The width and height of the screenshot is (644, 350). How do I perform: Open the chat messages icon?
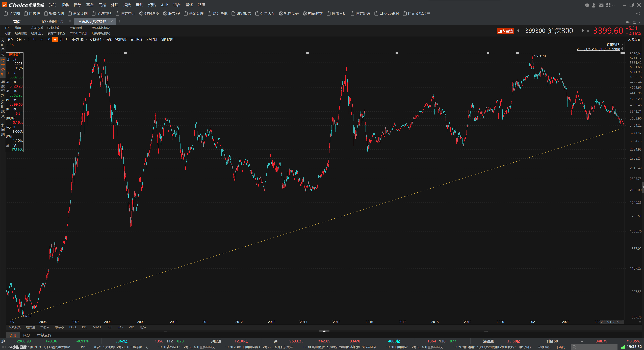[x=587, y=5]
